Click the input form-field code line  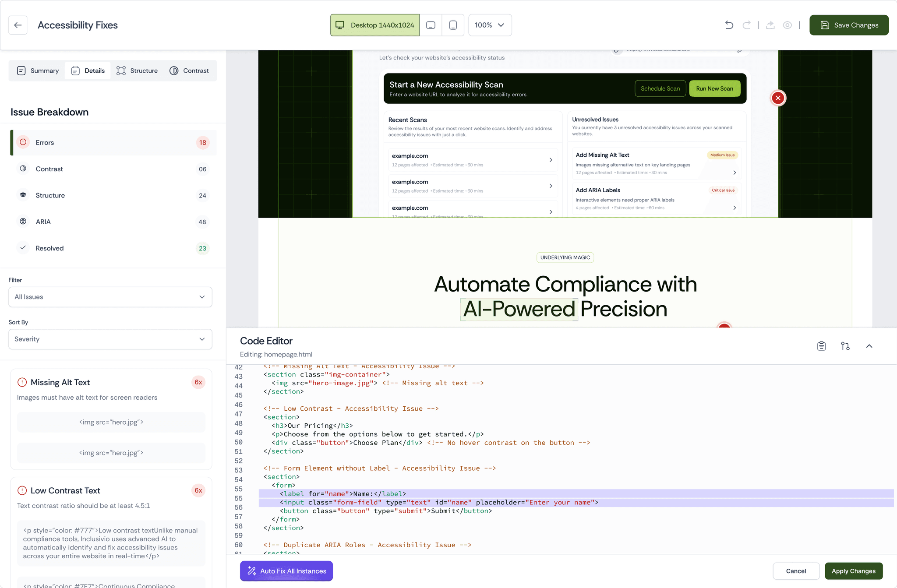[x=576, y=502]
